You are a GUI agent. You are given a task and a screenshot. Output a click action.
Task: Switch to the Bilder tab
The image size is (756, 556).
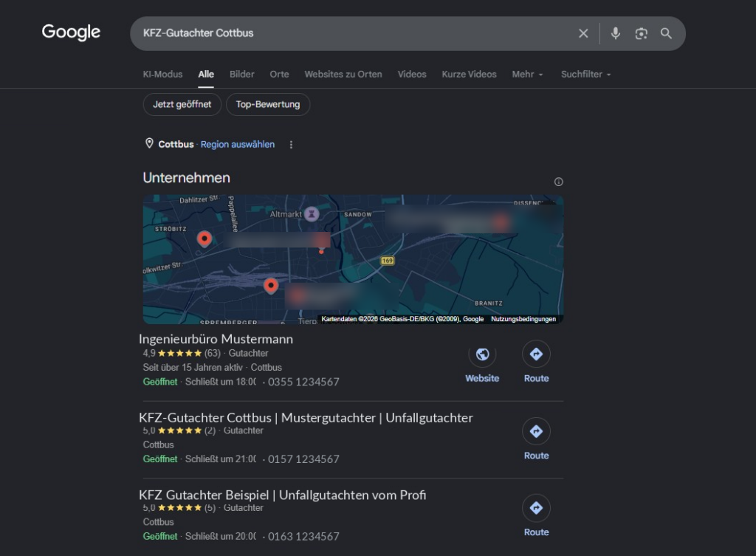241,75
